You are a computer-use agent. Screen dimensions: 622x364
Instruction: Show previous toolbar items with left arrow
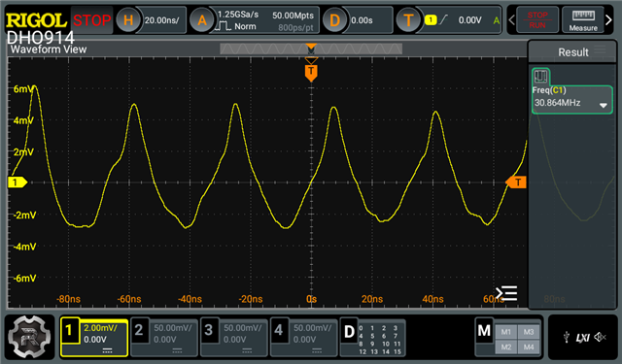(512, 19)
